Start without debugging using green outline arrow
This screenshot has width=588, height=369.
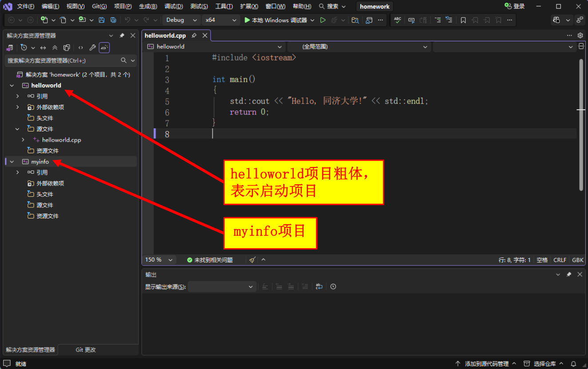click(323, 20)
